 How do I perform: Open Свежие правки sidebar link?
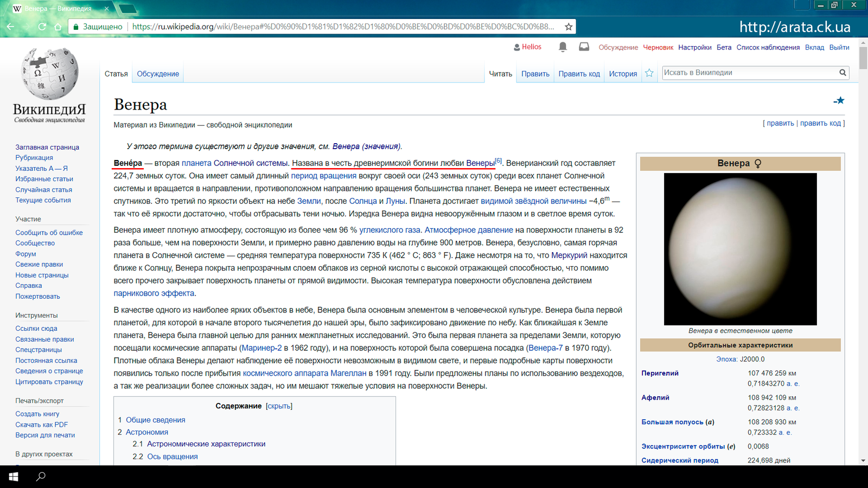[x=39, y=265]
